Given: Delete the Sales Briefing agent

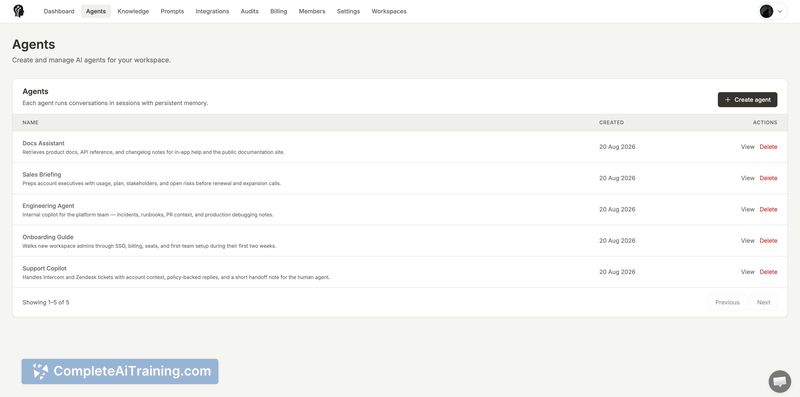Looking at the screenshot, I should pyautogui.click(x=768, y=178).
